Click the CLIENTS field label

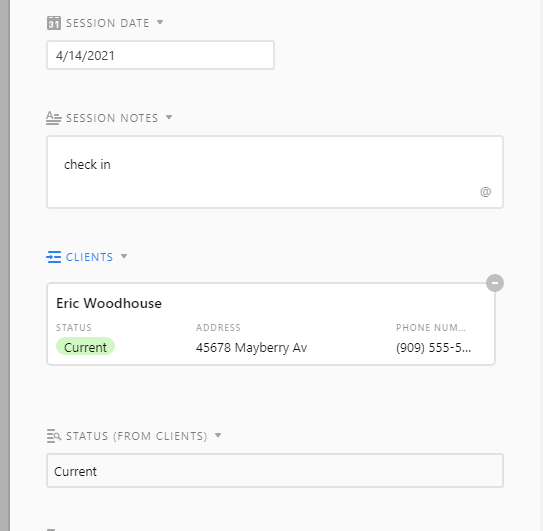click(89, 257)
